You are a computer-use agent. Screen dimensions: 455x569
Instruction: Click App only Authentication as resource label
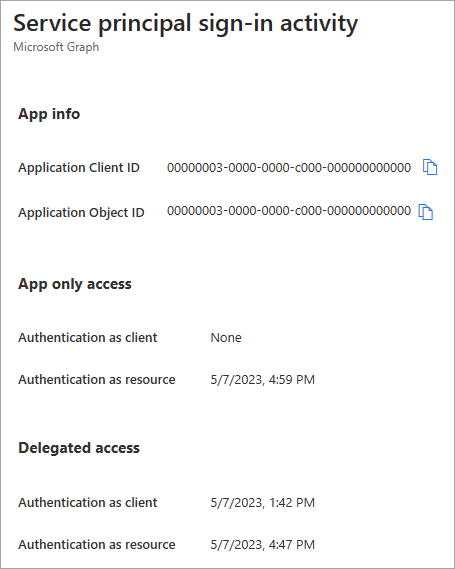pyautogui.click(x=97, y=380)
